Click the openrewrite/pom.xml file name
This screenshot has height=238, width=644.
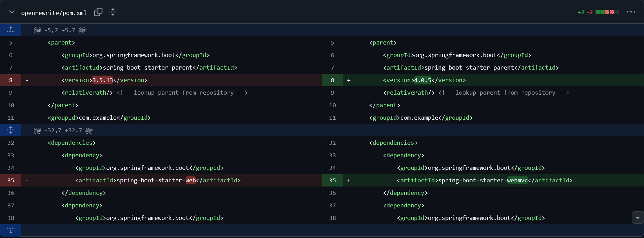tap(54, 13)
